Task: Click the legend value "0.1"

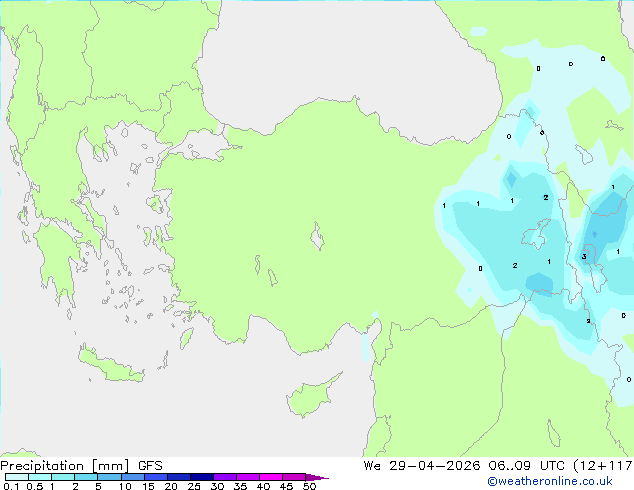Action: click(x=11, y=486)
